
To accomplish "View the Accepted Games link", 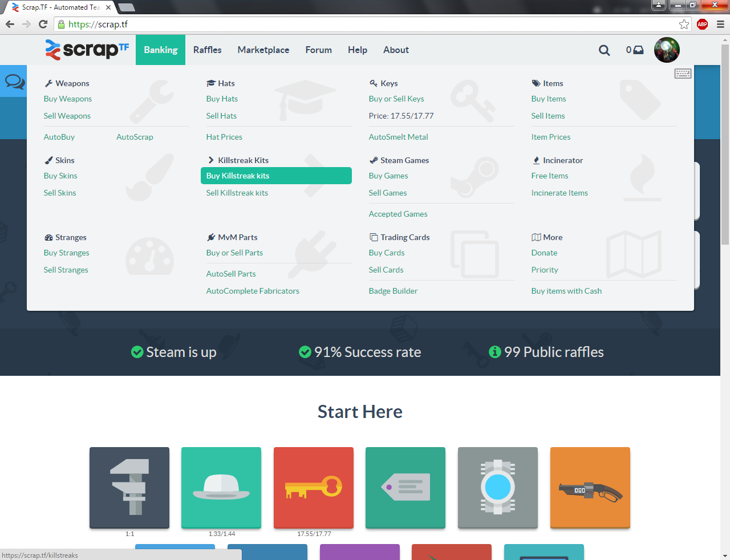I will 398,214.
